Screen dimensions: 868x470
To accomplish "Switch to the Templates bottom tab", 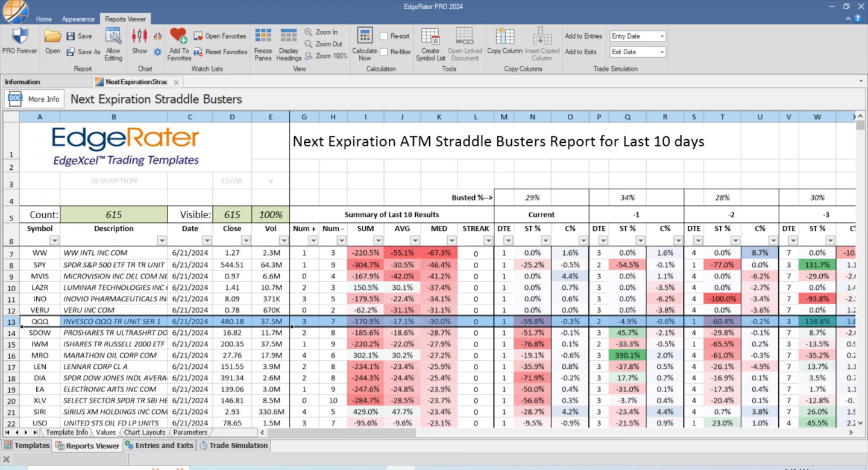I will click(27, 446).
